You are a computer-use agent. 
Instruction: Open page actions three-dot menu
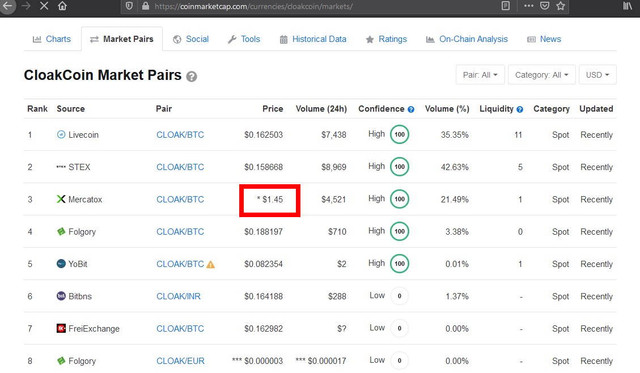pos(529,6)
